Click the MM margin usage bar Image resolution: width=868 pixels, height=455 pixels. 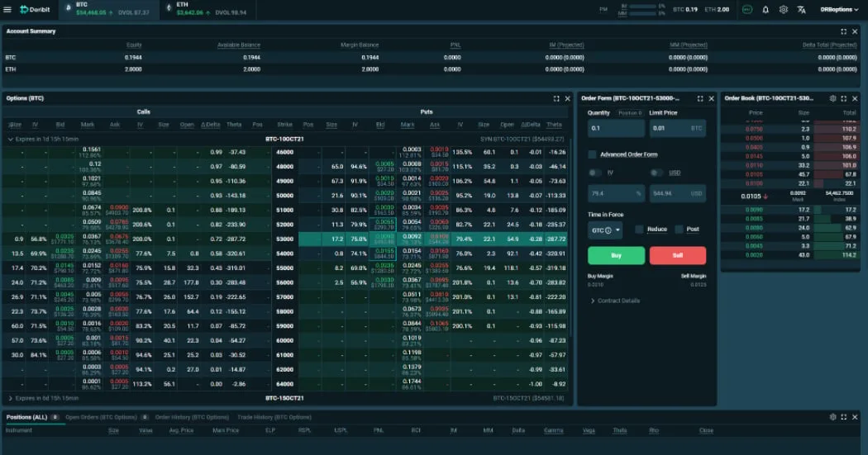(x=642, y=13)
